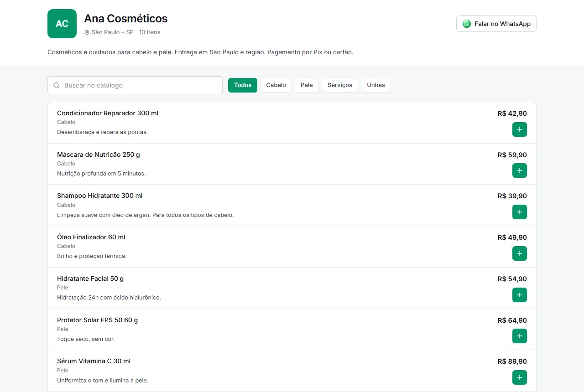
Task: Click the '10 itens' count text
Action: pos(150,32)
